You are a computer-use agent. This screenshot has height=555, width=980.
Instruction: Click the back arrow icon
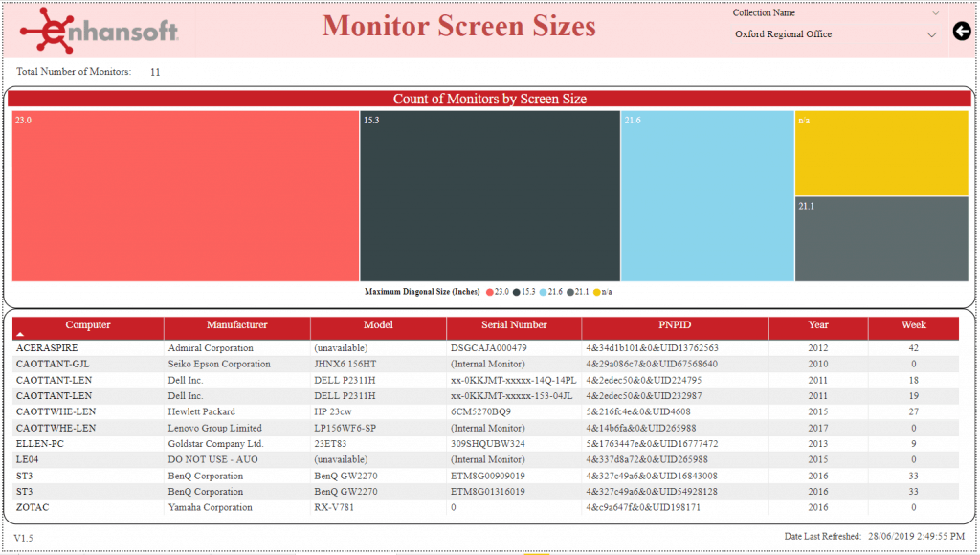point(962,31)
